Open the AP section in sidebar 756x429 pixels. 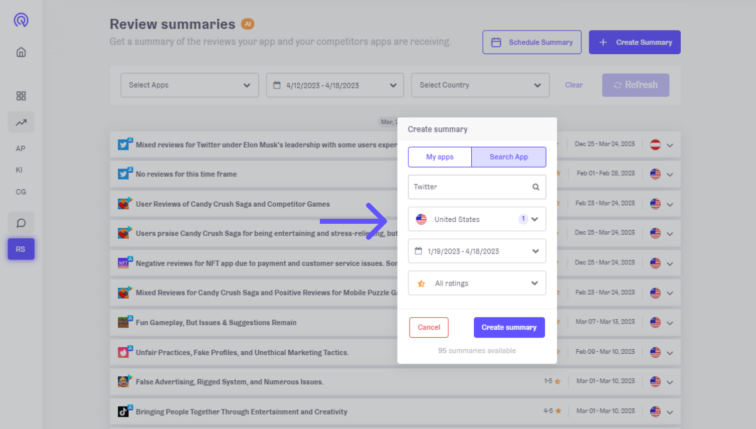(x=21, y=148)
